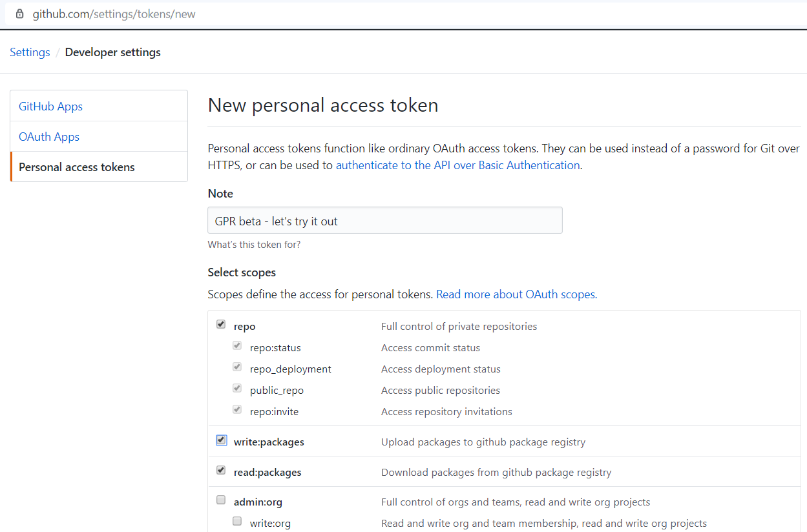Open Developer settings breadcrumb
Screen dimensions: 807x532
[113, 52]
